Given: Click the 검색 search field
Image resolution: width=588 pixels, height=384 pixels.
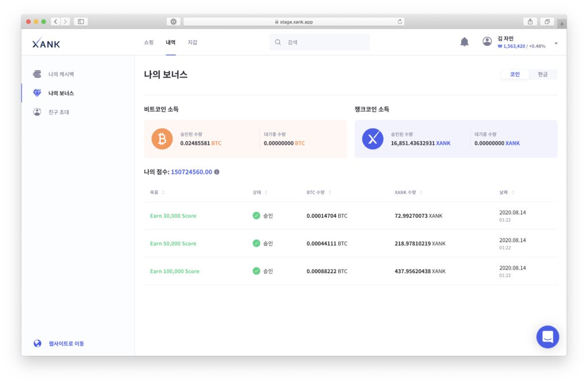Looking at the screenshot, I should (319, 42).
